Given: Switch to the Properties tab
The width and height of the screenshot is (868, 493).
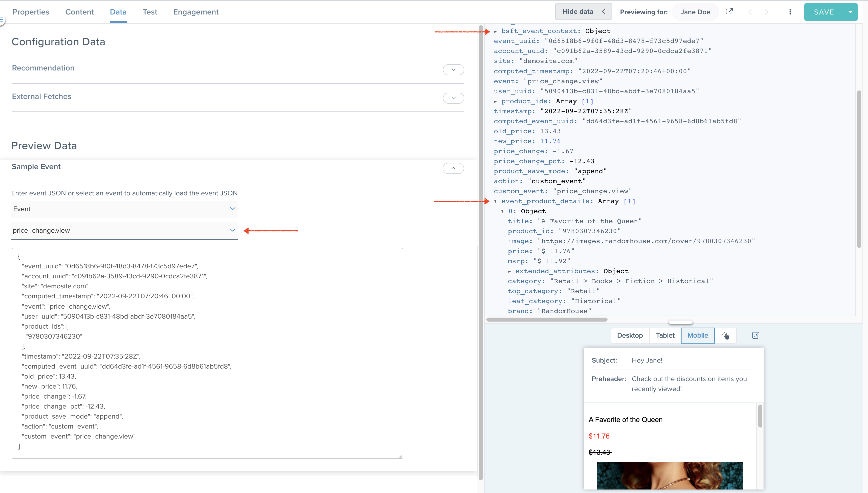Looking at the screenshot, I should click(31, 12).
